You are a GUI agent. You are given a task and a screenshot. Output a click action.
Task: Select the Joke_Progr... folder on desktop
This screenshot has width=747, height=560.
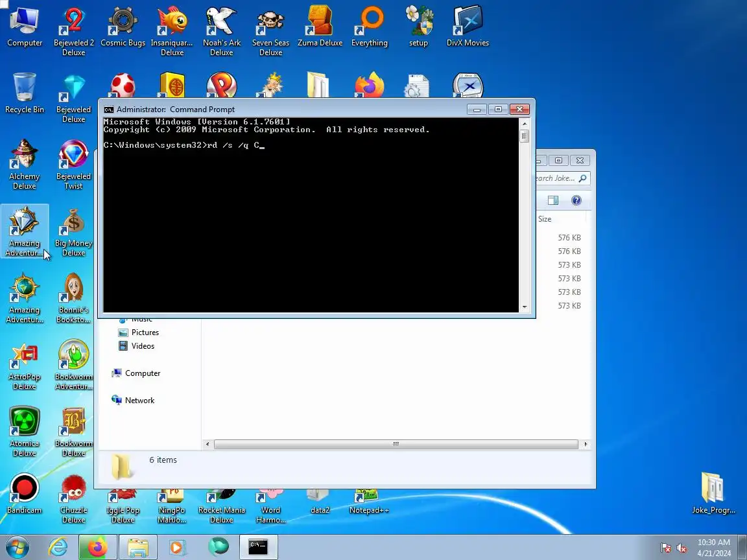point(713,493)
